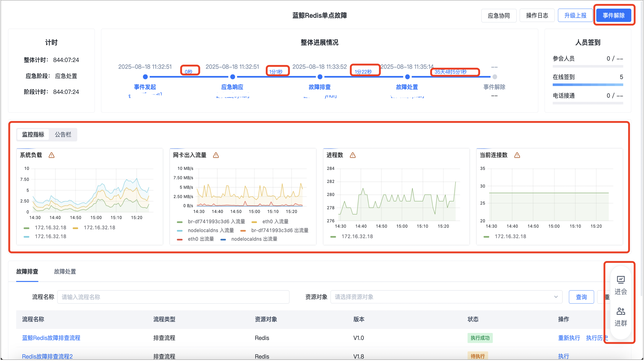Click warning icon next to 进程数
The height and width of the screenshot is (361, 644).
point(353,155)
